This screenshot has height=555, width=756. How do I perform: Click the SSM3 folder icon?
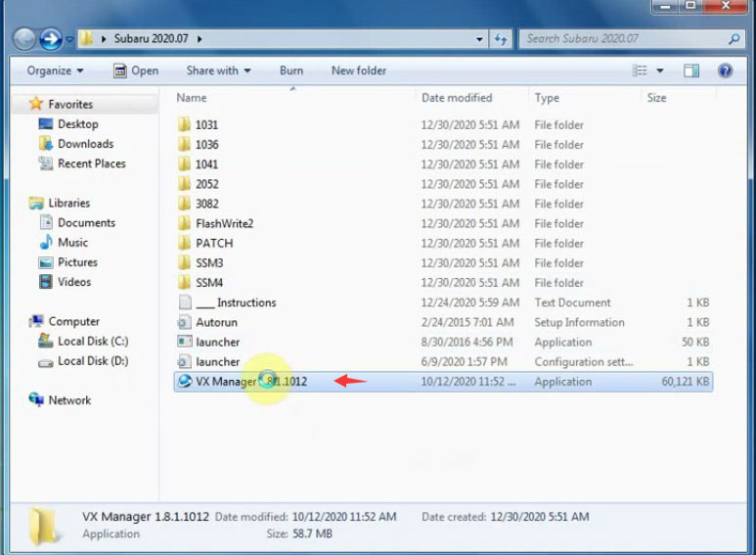pos(184,263)
